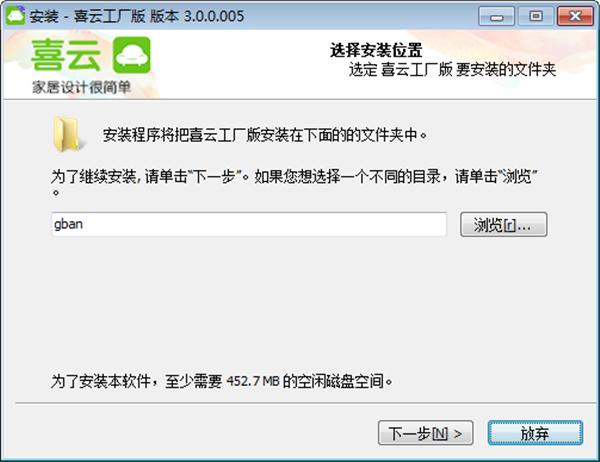The height and width of the screenshot is (462, 600).
Task: Open the 浏览[r]... folder browser
Action: (504, 225)
